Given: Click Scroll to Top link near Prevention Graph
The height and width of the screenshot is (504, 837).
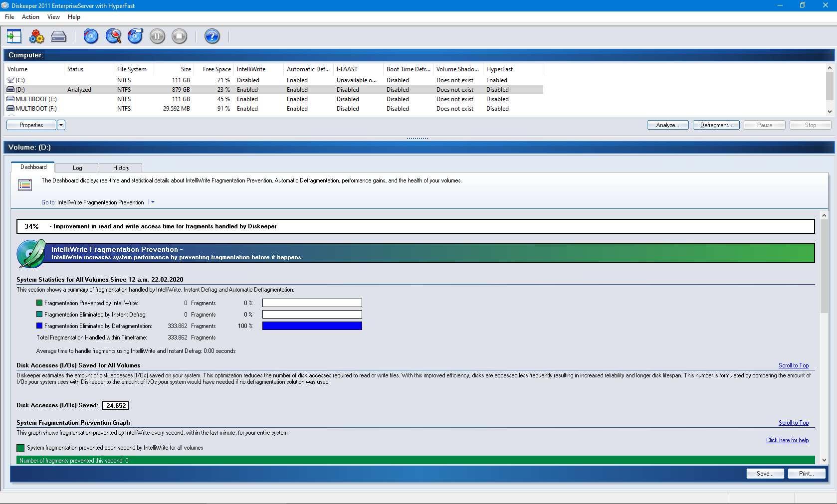Looking at the screenshot, I should pos(793,423).
